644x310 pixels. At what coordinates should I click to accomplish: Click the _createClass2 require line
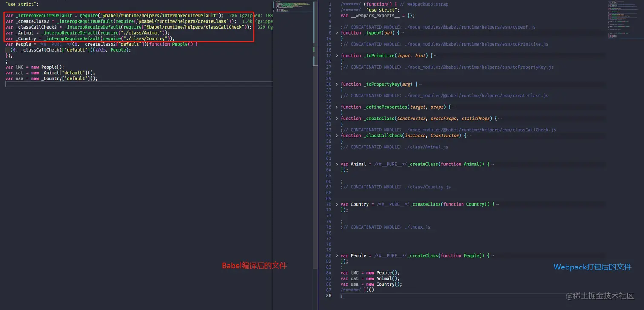[x=121, y=21]
